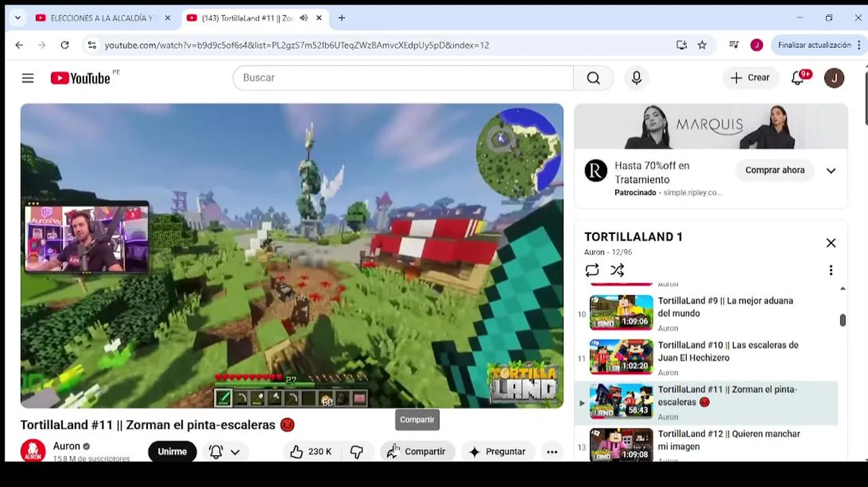Image resolution: width=868 pixels, height=487 pixels.
Task: Click the Unirme join button
Action: [x=172, y=452]
